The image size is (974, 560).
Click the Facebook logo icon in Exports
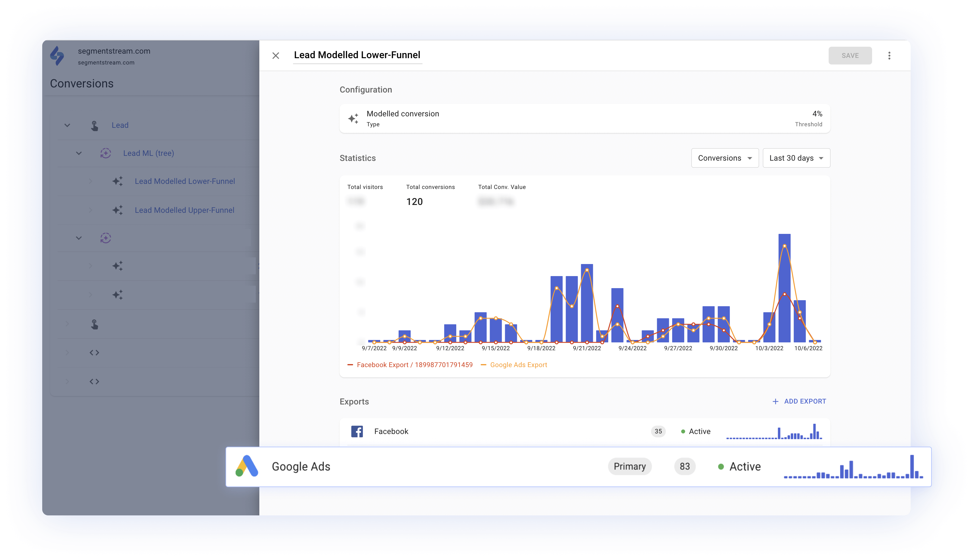pos(357,431)
